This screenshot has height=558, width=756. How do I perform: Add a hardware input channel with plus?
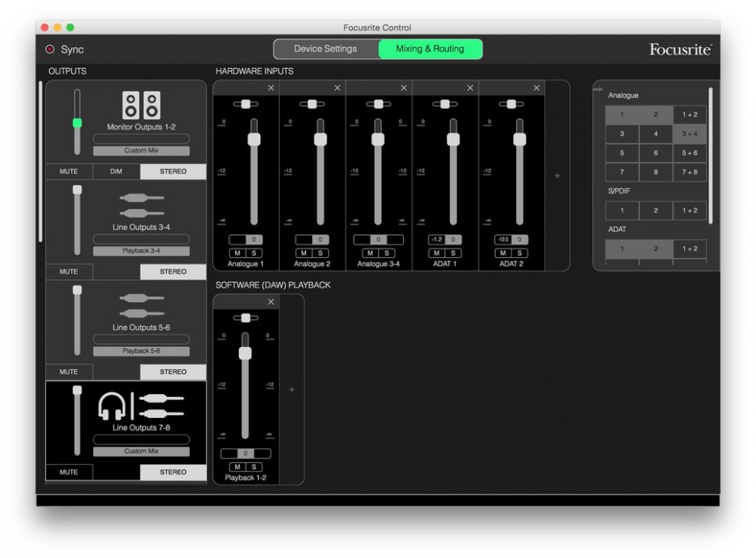[557, 176]
